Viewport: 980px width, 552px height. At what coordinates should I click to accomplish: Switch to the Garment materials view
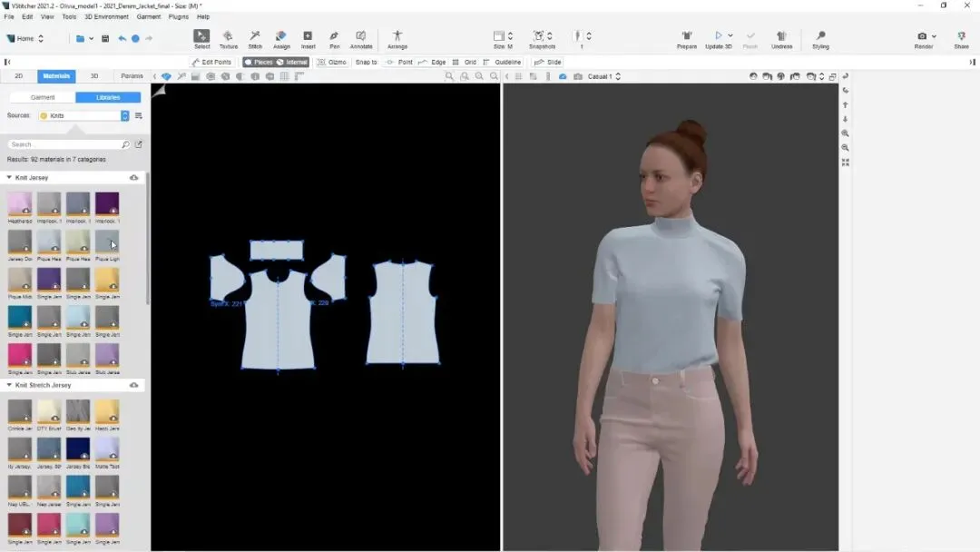43,97
